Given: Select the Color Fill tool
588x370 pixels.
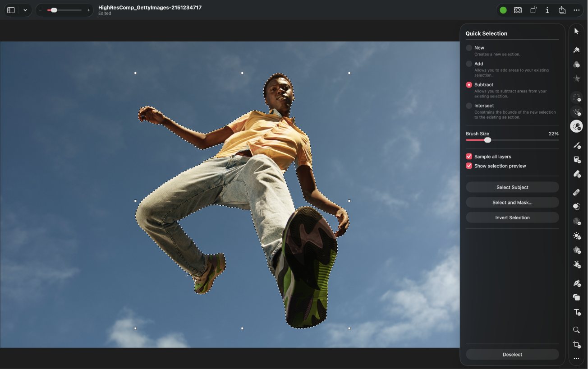Looking at the screenshot, I should [576, 160].
